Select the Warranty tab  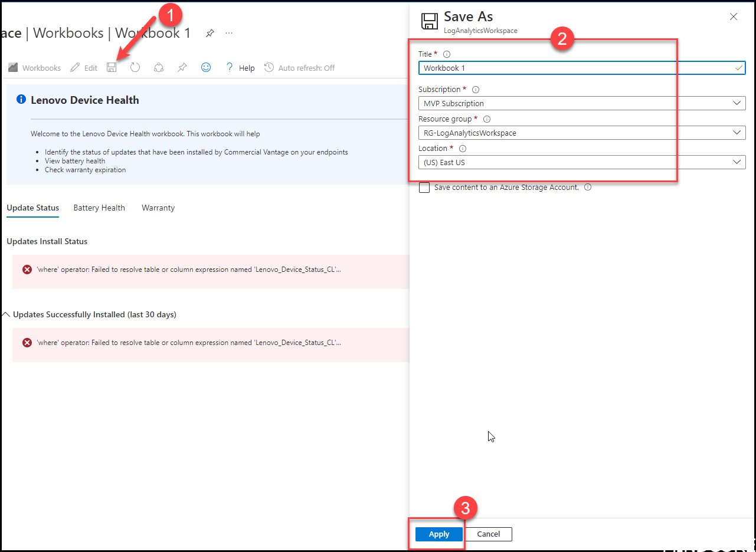(158, 208)
